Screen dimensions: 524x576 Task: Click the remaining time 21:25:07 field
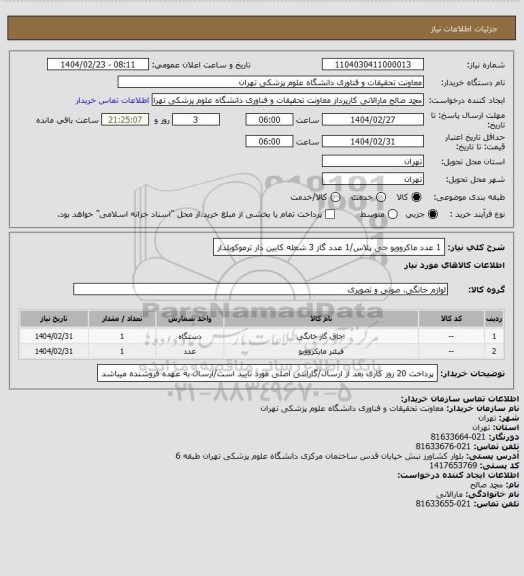125,120
